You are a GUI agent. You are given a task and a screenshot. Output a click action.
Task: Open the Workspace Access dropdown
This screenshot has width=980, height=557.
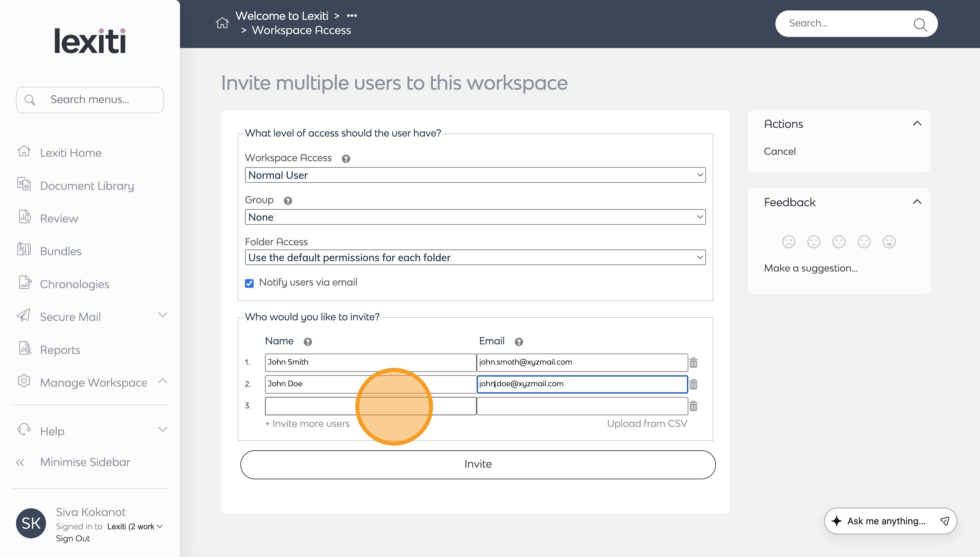coord(475,175)
